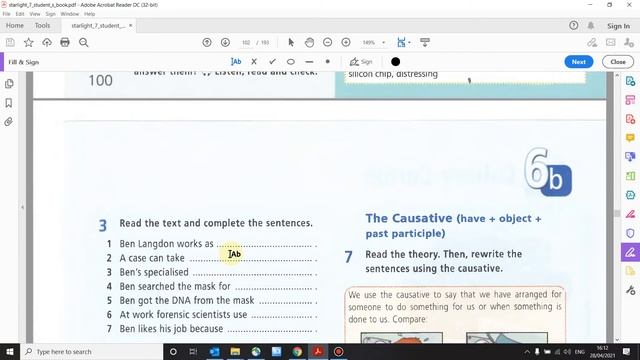
Task: Open the Comment tool in right pane
Action: pos(630,138)
